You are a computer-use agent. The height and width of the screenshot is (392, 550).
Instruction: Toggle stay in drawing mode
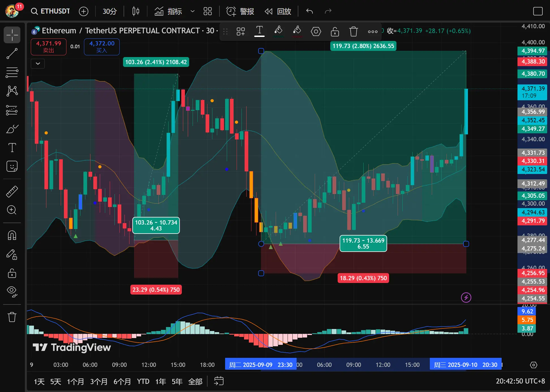coord(12,254)
